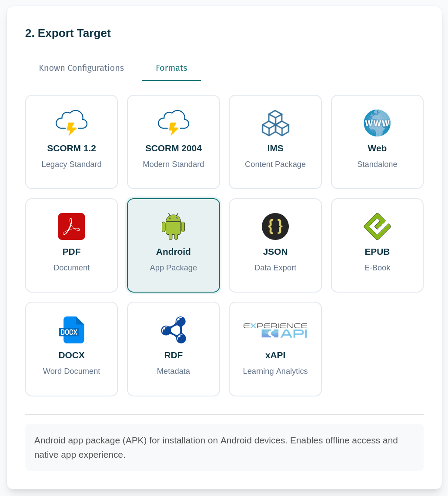Select the EPUB E-Book format

coord(377,245)
